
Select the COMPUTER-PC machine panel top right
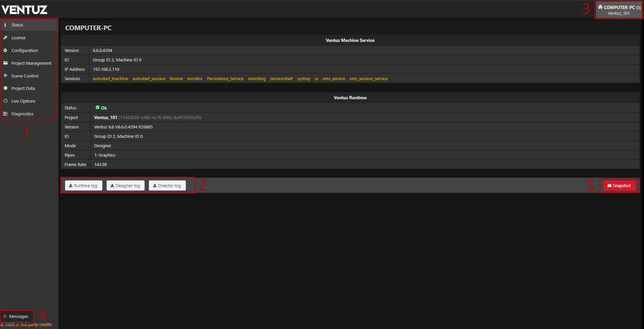(618, 10)
